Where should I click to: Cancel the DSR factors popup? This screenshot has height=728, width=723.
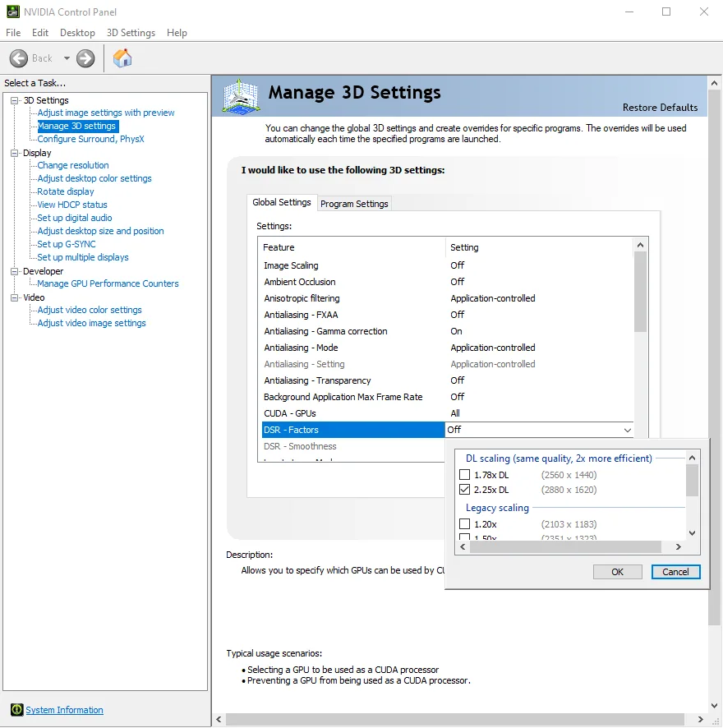675,572
